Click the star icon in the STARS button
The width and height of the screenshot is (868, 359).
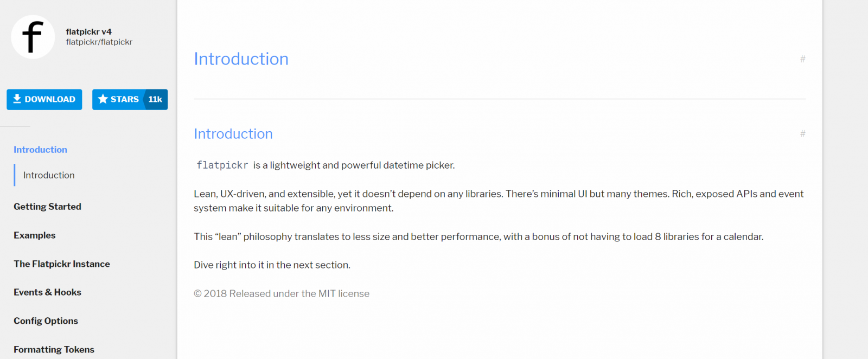(x=103, y=99)
